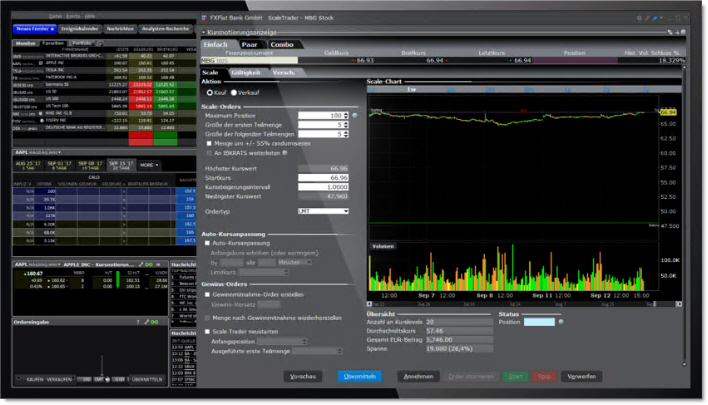The width and height of the screenshot is (708, 405).
Task: Click info icon beside An IBKRATS weiterleiten
Action: 285,152
